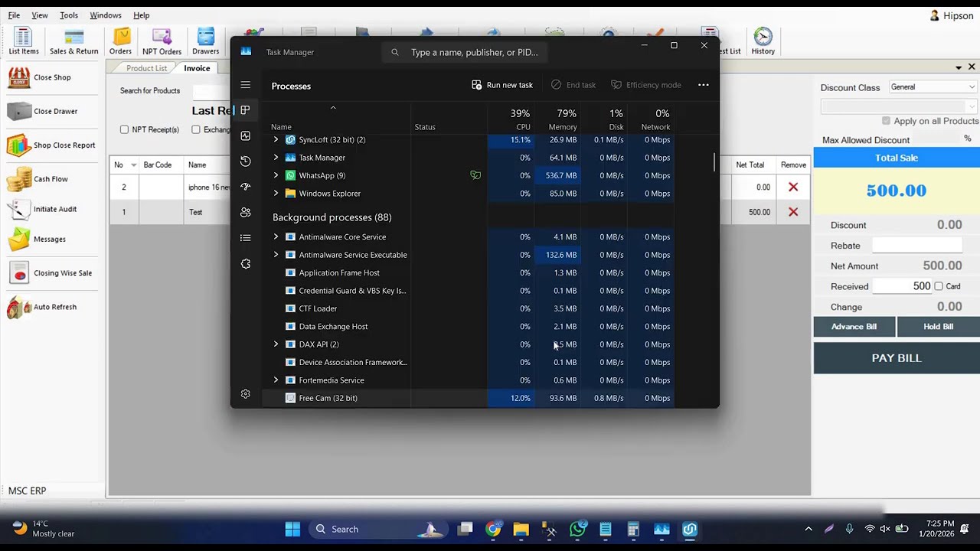The image size is (980, 551).
Task: Expand Windows Explorer process row
Action: 276,194
